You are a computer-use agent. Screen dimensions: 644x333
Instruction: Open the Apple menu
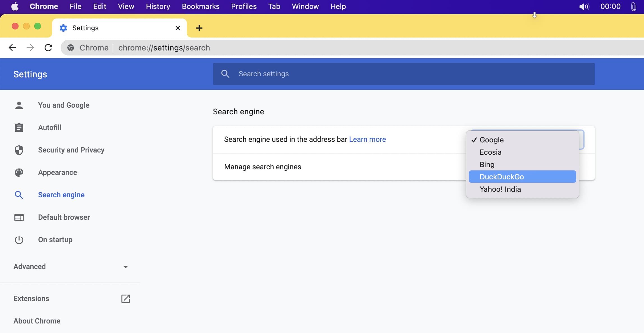15,6
